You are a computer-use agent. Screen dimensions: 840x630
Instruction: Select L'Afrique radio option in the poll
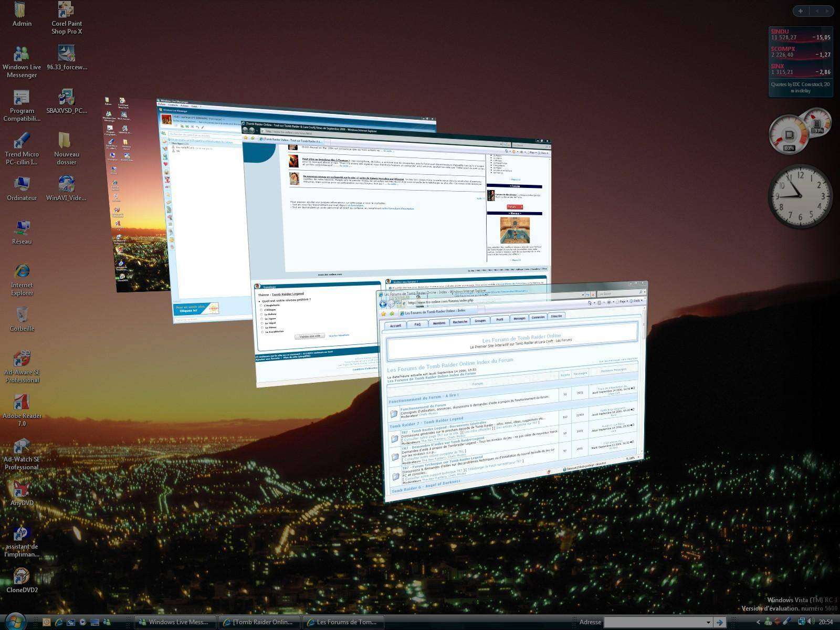pos(261,310)
